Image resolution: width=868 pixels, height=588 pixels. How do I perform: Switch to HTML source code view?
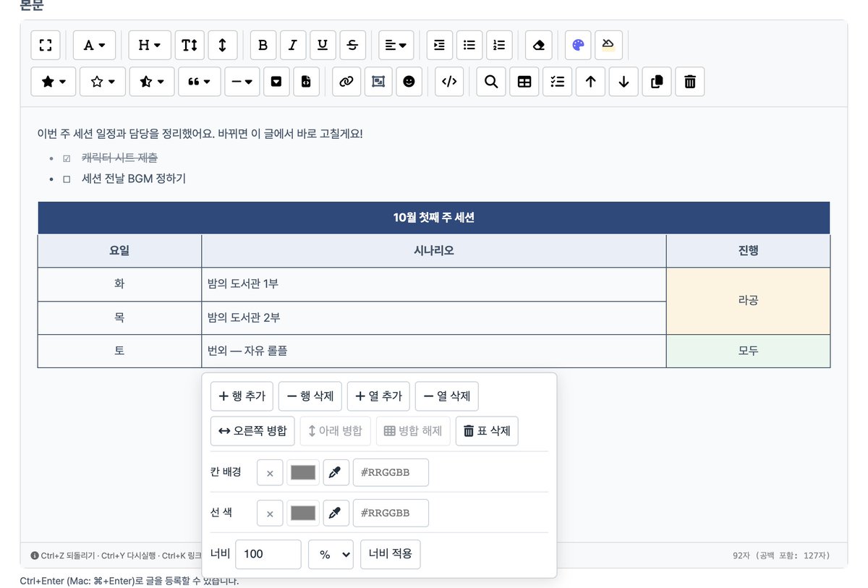pos(449,82)
